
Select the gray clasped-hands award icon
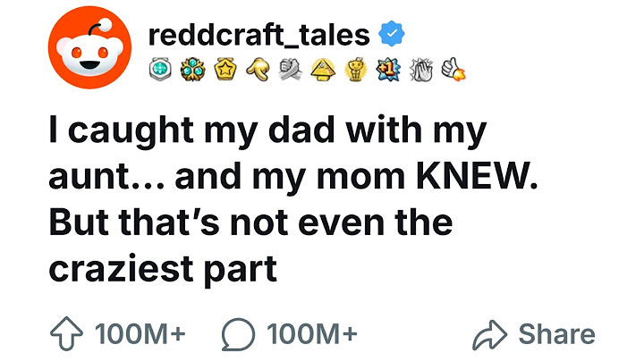[291, 69]
